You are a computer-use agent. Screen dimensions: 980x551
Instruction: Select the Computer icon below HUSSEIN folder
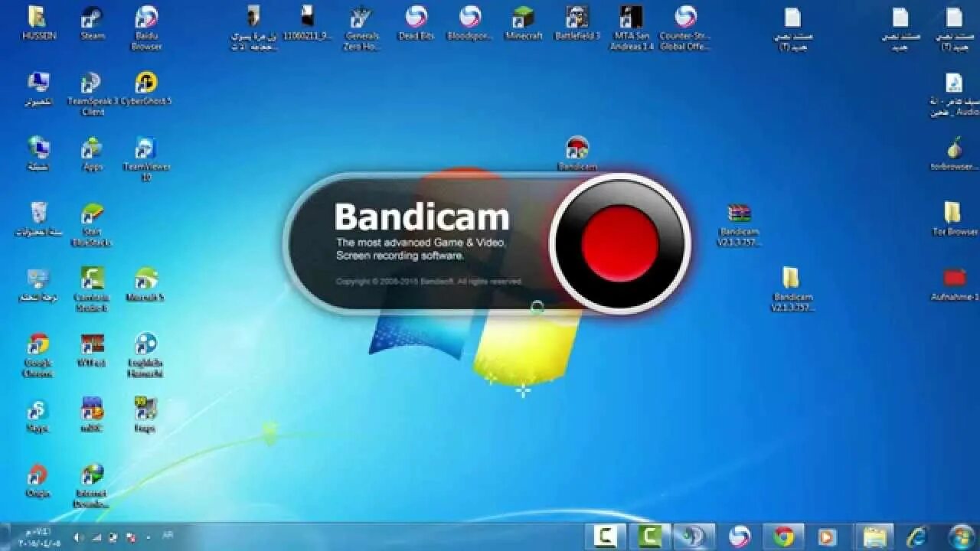[38, 88]
